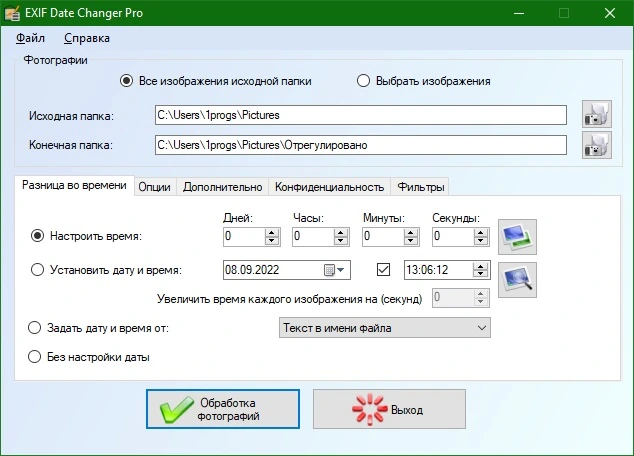Select 'Настроить время' radio button

click(x=37, y=236)
